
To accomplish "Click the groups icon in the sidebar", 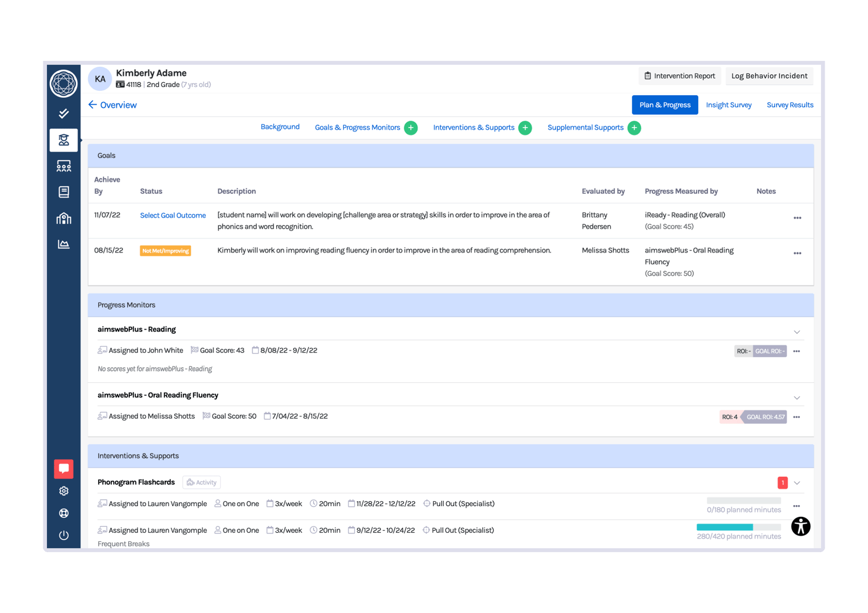I will 64,166.
